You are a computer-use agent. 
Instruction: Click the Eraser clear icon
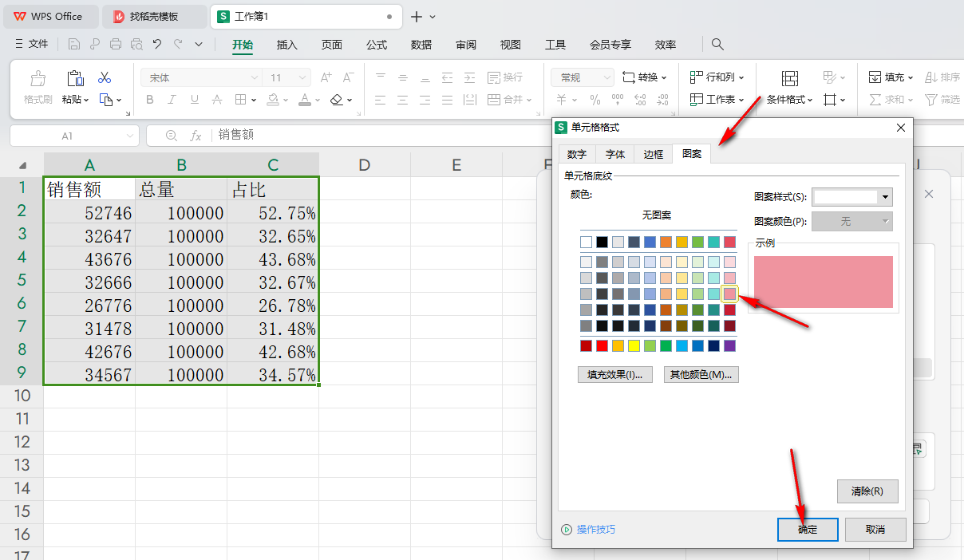(337, 100)
